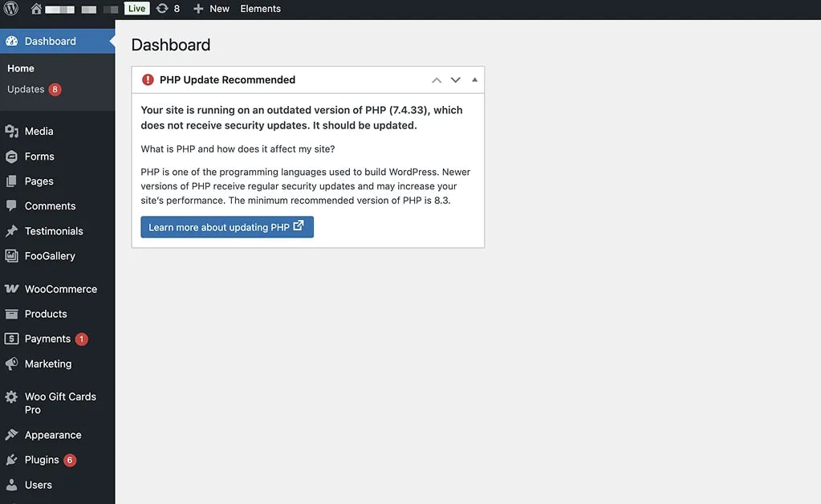The height and width of the screenshot is (504, 821).
Task: Open the Testimonials icon
Action: (14, 230)
